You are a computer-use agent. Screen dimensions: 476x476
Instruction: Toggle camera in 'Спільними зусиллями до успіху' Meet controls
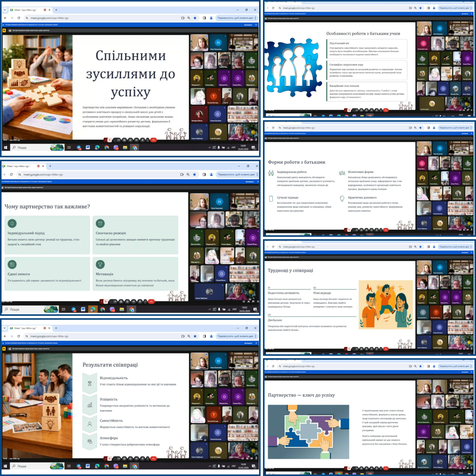point(118,140)
